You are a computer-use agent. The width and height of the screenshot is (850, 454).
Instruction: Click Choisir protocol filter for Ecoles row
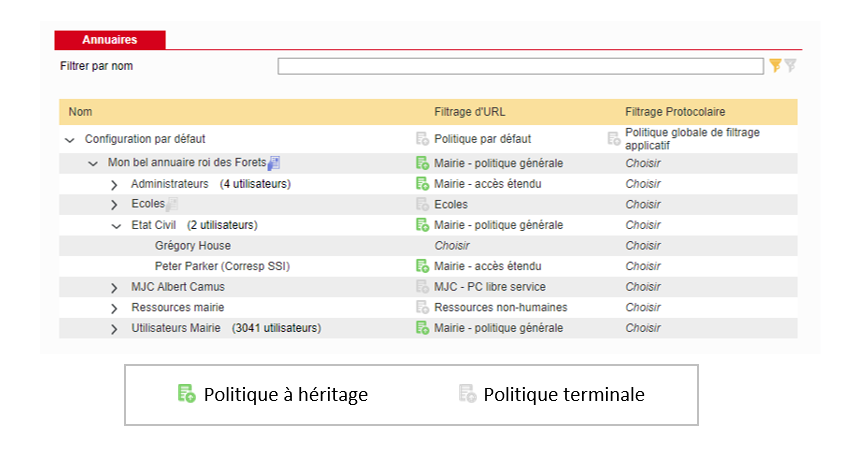[x=643, y=204]
